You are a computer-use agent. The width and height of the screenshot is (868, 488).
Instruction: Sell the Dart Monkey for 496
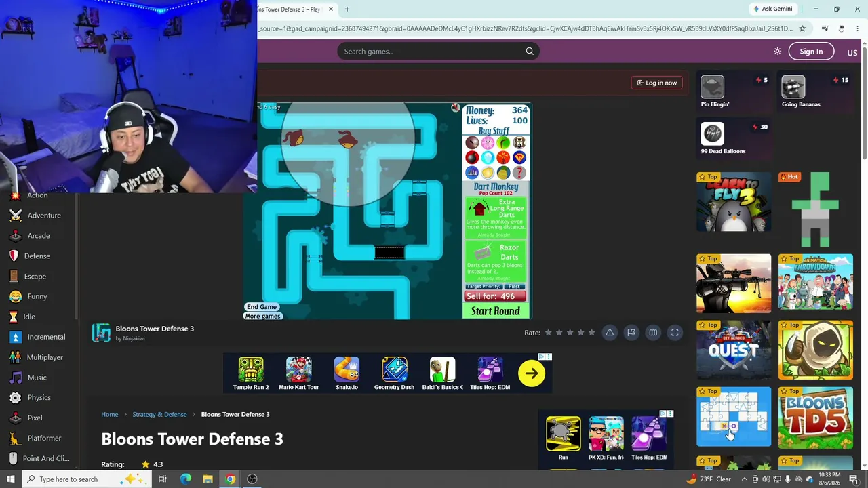[496, 296]
